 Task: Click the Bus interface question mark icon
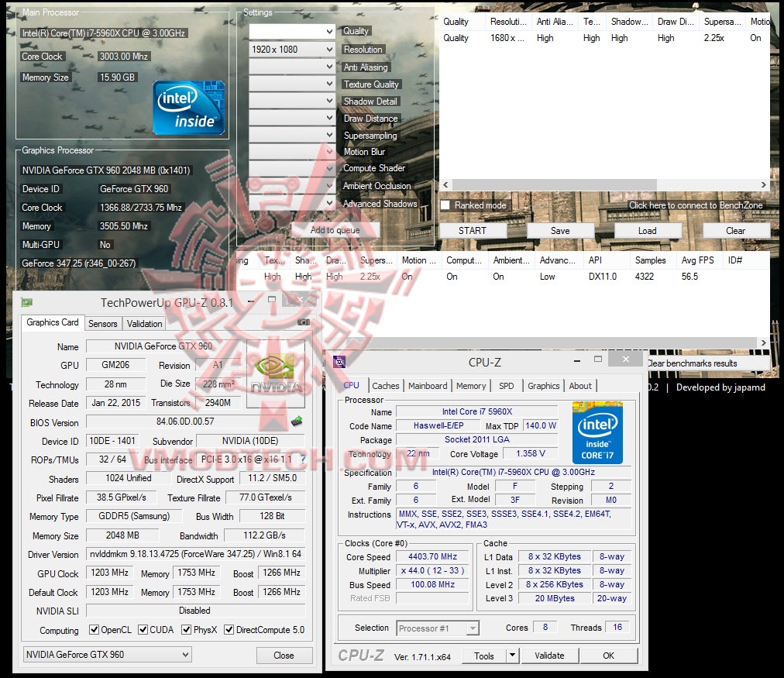[x=302, y=459]
